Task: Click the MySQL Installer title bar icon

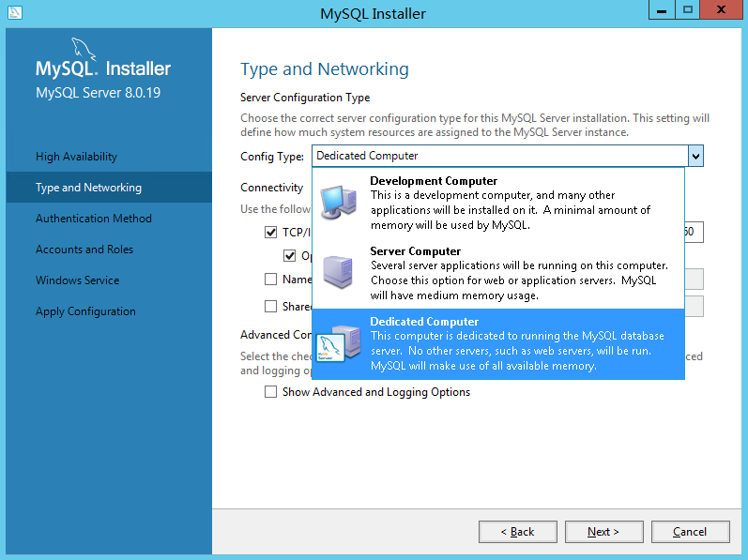Action: click(x=15, y=12)
